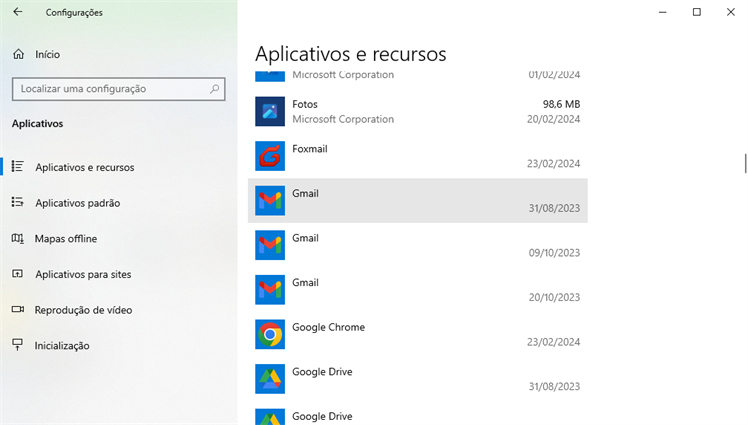Click the Google Drive icon dated 31/08/2023
The image size is (748, 425).
tap(270, 379)
